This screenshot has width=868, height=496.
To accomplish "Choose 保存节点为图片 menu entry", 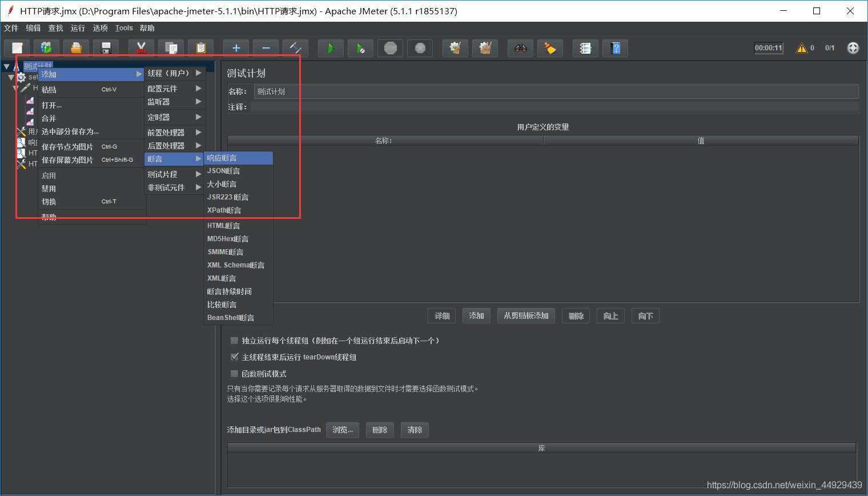I will [x=91, y=147].
